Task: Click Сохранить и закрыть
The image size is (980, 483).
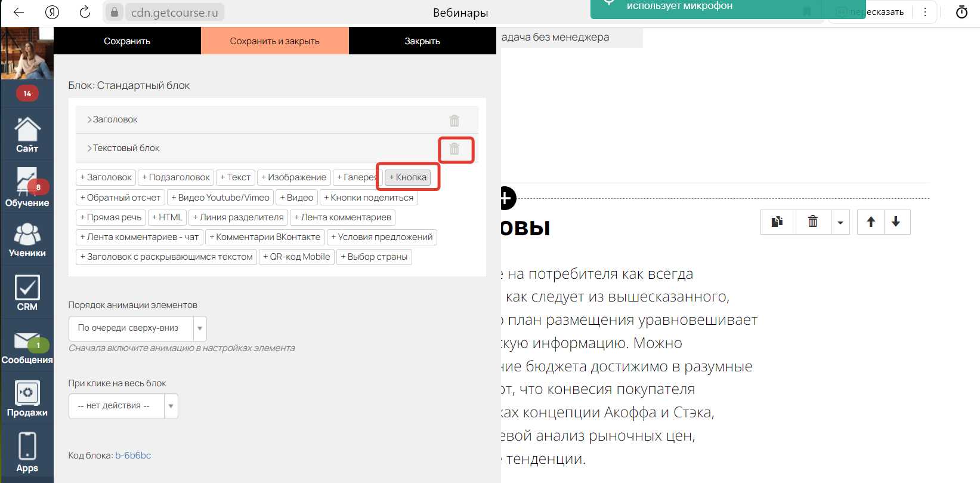Action: 274,41
